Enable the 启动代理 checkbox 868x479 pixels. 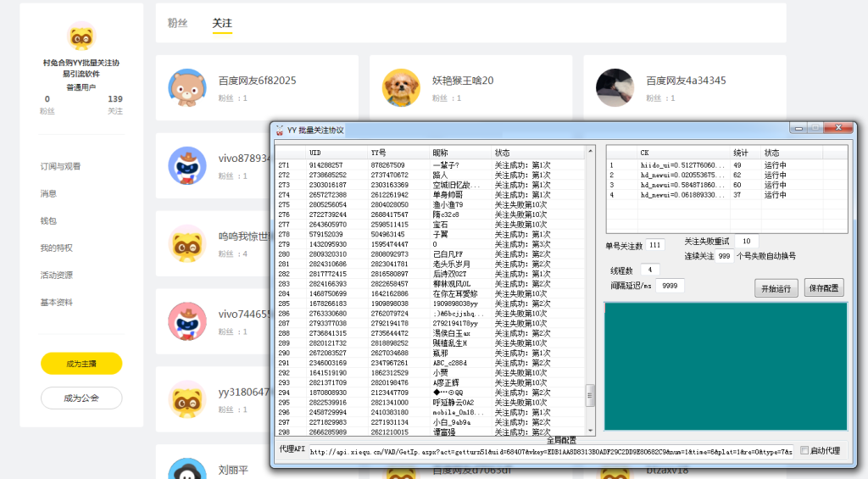(804, 450)
